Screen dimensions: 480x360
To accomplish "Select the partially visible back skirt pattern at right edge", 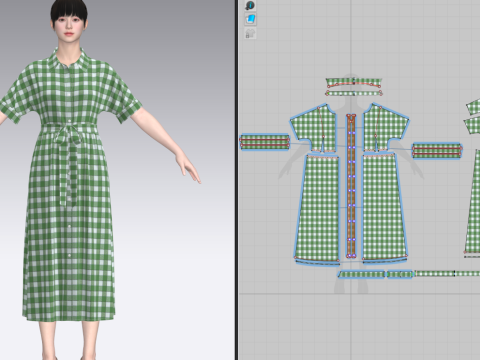I will pos(473,203).
